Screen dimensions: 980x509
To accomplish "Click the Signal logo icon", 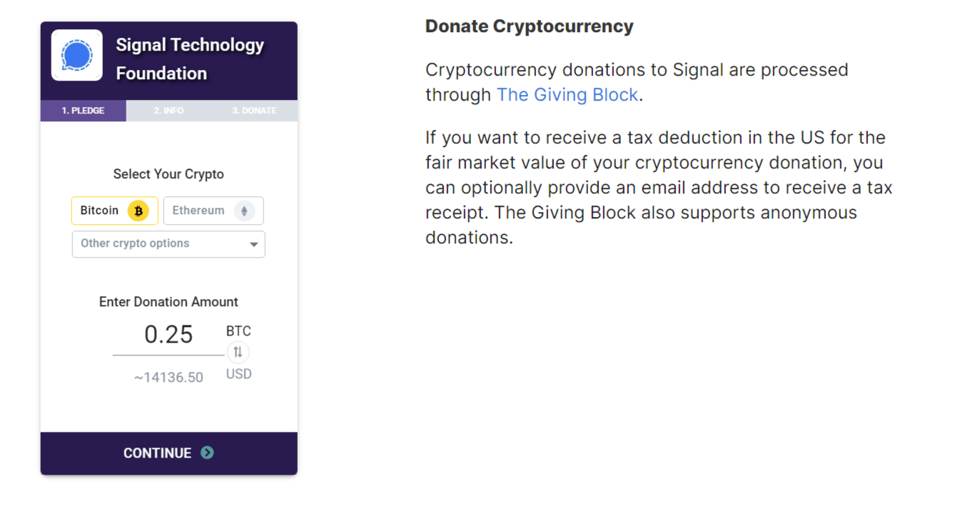I will (76, 55).
